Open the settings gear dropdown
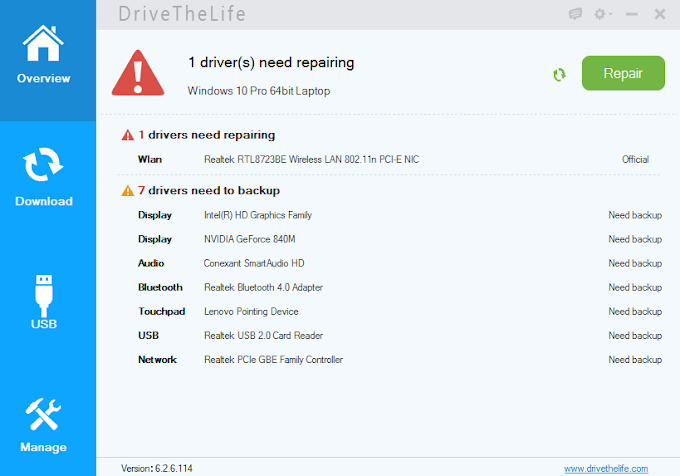The width and height of the screenshot is (680, 476). [602, 14]
